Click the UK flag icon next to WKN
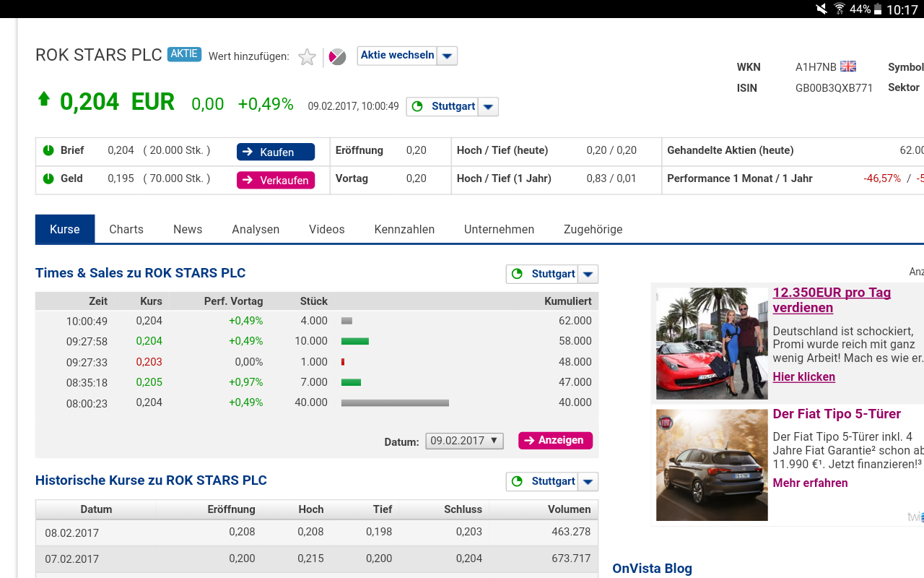 848,66
